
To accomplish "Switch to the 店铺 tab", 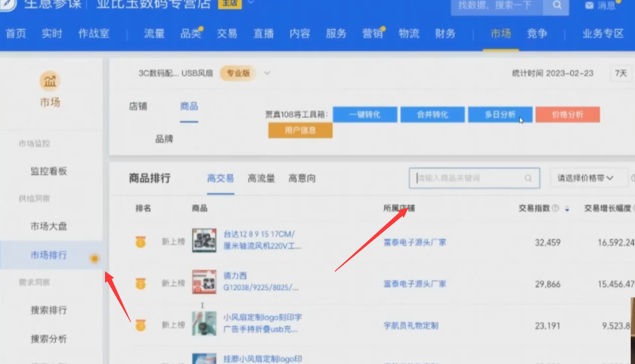I will pos(138,106).
